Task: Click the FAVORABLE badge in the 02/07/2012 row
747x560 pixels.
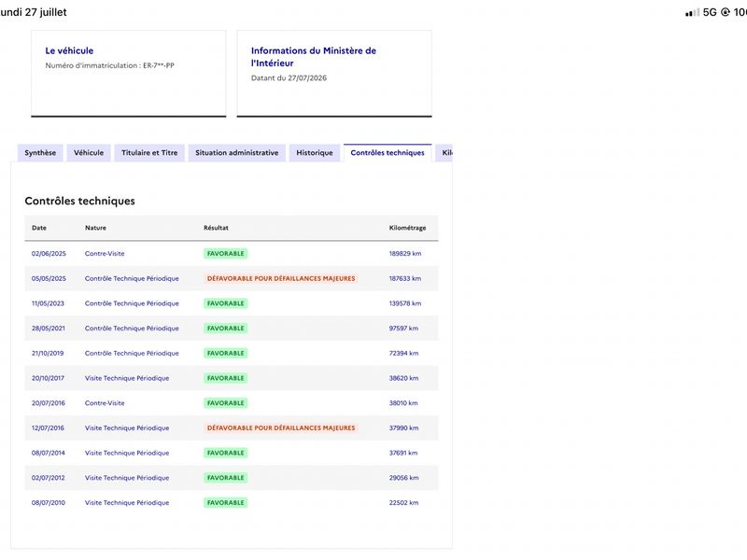Action: (x=225, y=478)
